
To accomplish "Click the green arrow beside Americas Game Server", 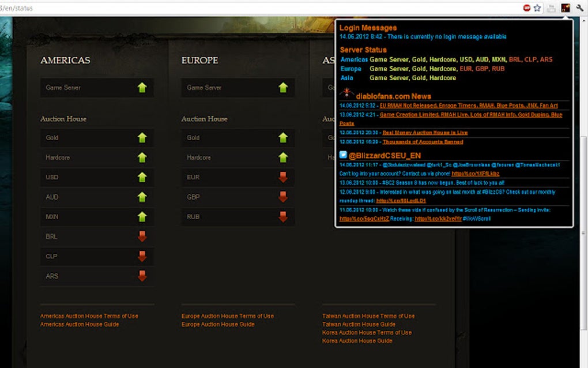I will 142,88.
